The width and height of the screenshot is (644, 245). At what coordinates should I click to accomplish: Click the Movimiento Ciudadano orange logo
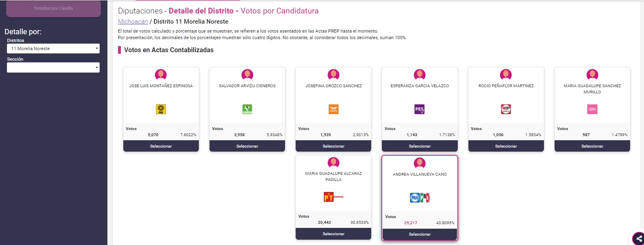[x=334, y=109]
